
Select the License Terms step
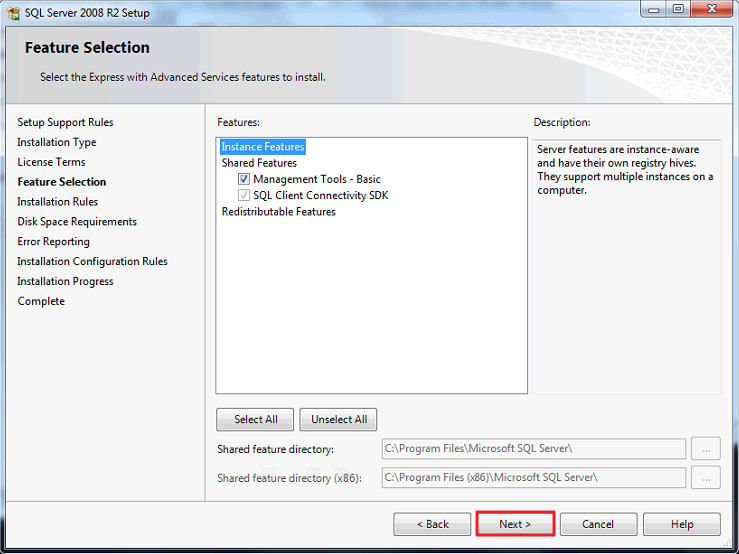tap(51, 162)
